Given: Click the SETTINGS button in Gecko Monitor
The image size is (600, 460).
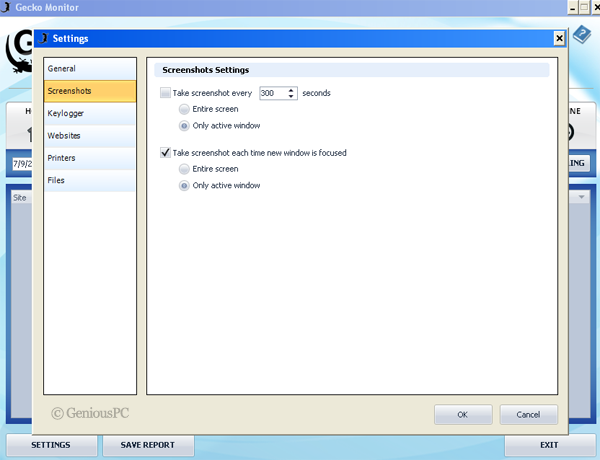Looking at the screenshot, I should [51, 445].
